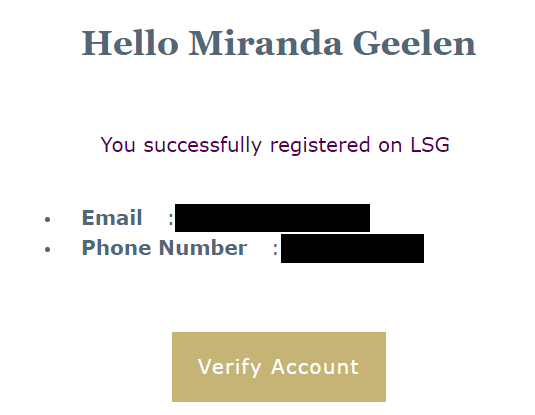
Task: Click the word Phone in phone label
Action: pyautogui.click(x=118, y=247)
